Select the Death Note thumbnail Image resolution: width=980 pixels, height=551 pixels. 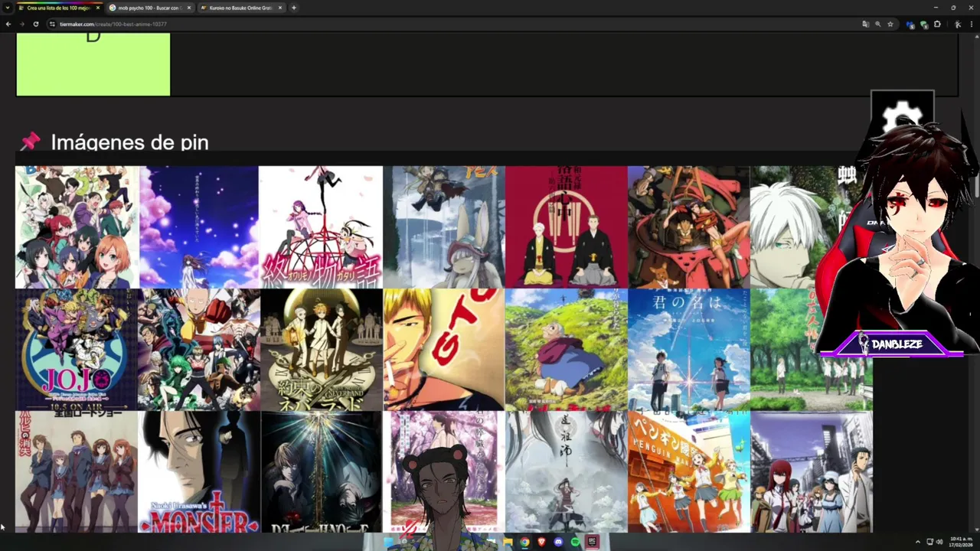pos(322,472)
